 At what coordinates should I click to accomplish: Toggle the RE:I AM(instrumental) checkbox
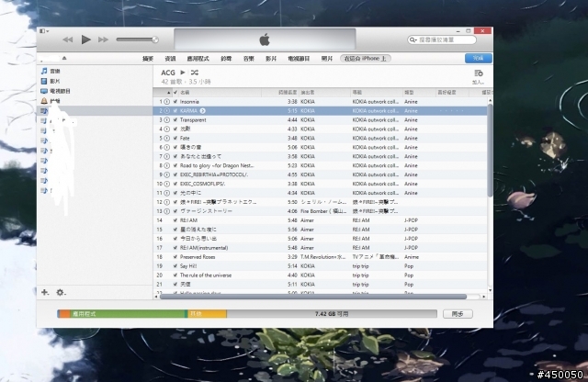[x=175, y=248]
